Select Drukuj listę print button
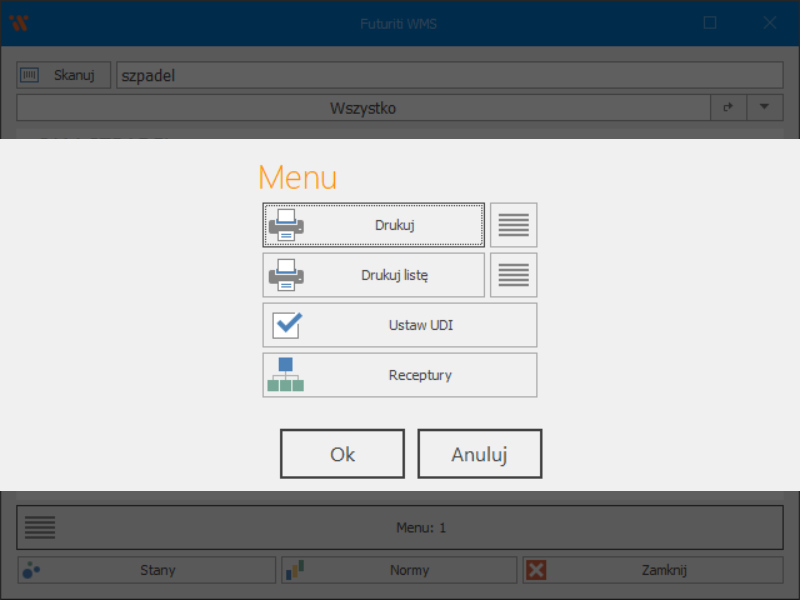 374,275
